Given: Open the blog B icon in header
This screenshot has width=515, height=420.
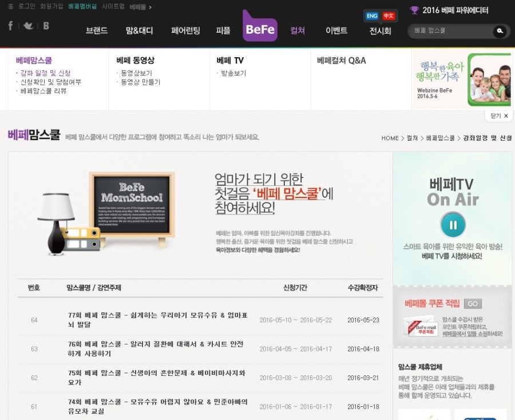Looking at the screenshot, I should coord(46,26).
